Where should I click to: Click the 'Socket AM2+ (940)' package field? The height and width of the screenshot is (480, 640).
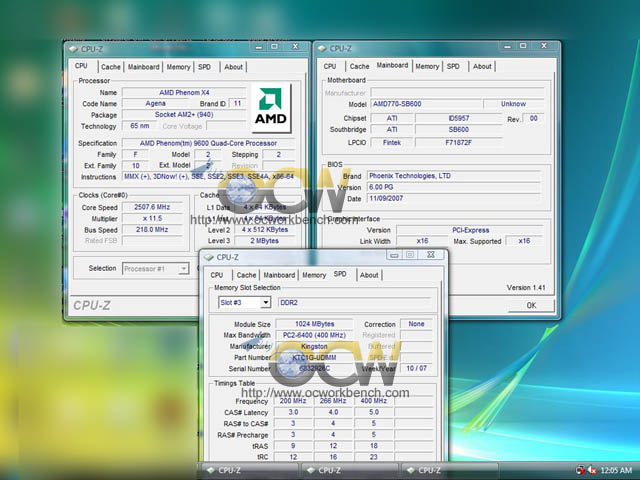tap(184, 115)
